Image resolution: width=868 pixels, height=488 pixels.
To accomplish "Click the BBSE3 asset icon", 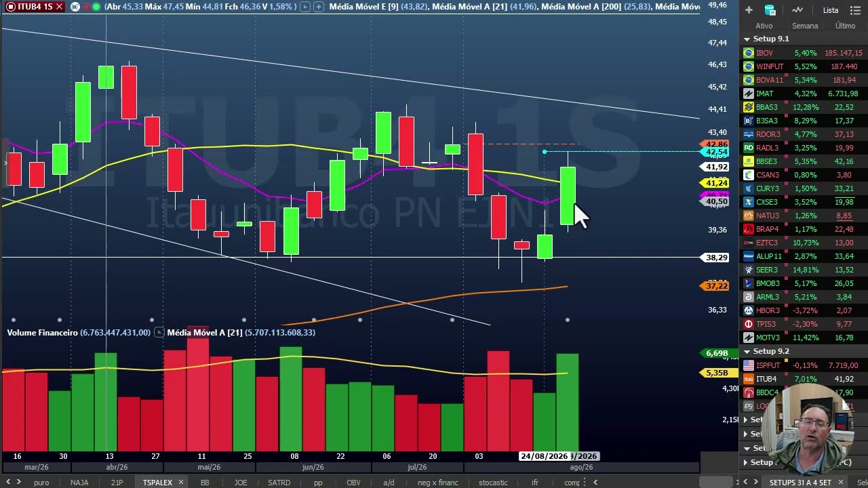I will coord(749,161).
